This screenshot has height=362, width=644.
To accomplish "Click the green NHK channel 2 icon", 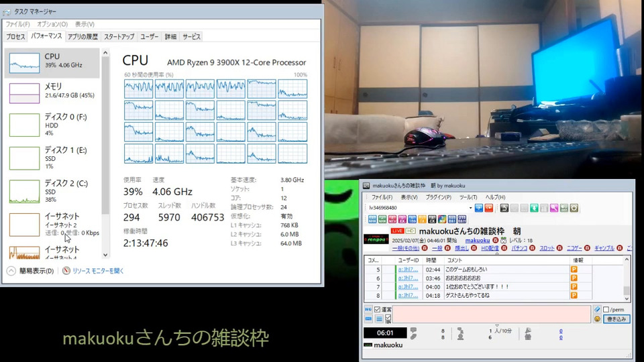I will [382, 220].
